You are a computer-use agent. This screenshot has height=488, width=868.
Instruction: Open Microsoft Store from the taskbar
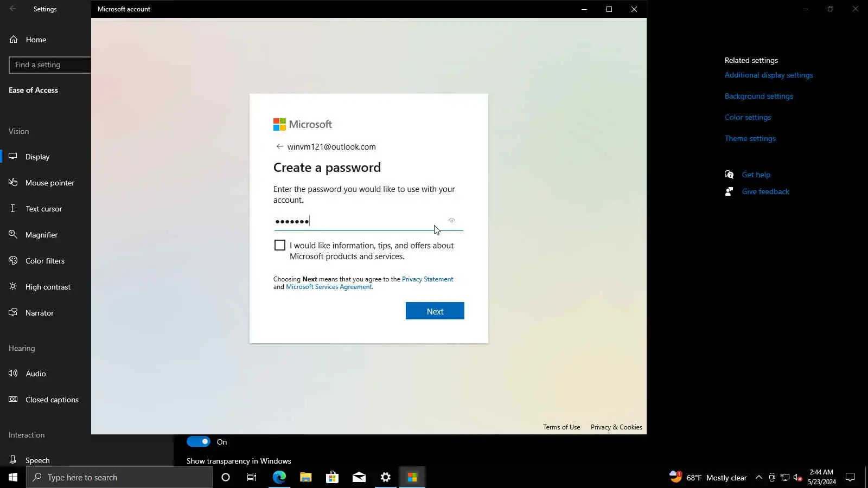[332, 477]
